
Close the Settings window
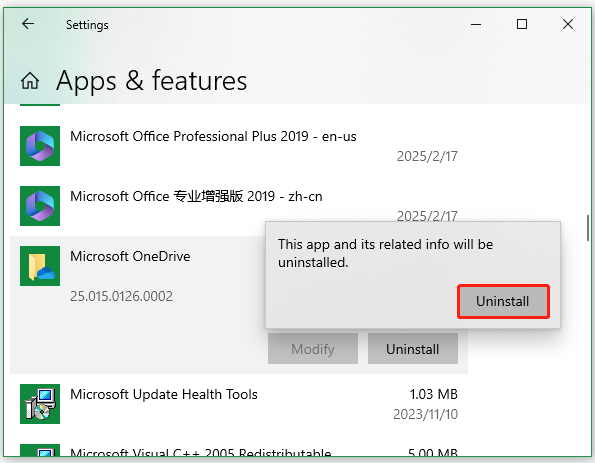(x=568, y=24)
